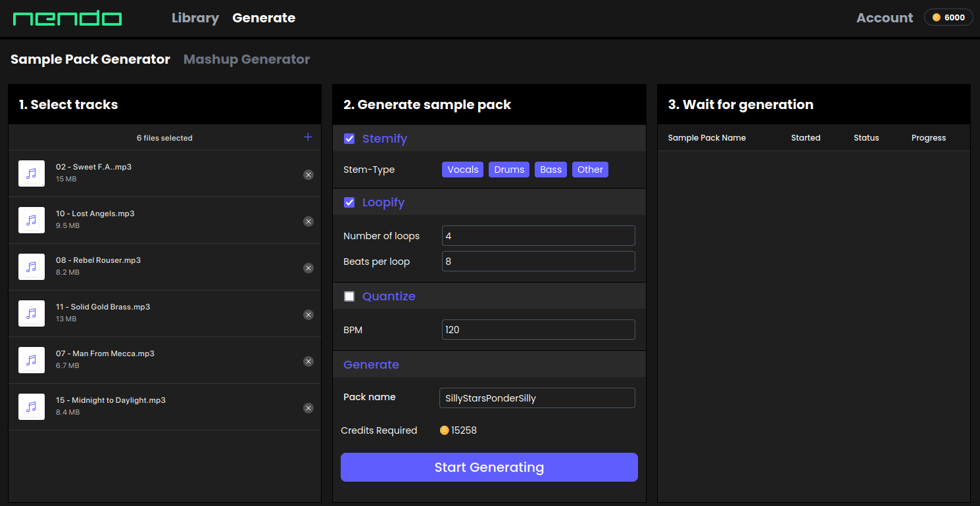Click the credits coin balance badge
The height and width of the screenshot is (506, 980).
pos(948,18)
